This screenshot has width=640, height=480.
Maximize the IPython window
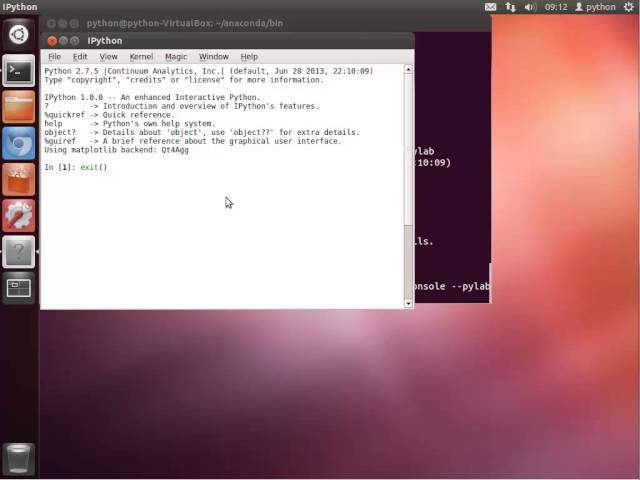tap(74, 41)
